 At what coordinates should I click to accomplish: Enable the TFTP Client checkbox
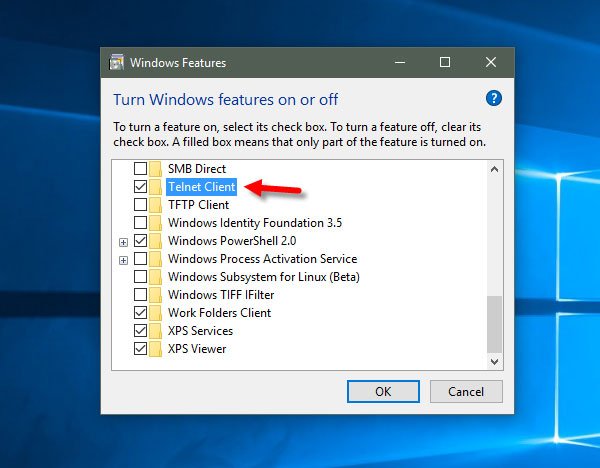[x=140, y=204]
